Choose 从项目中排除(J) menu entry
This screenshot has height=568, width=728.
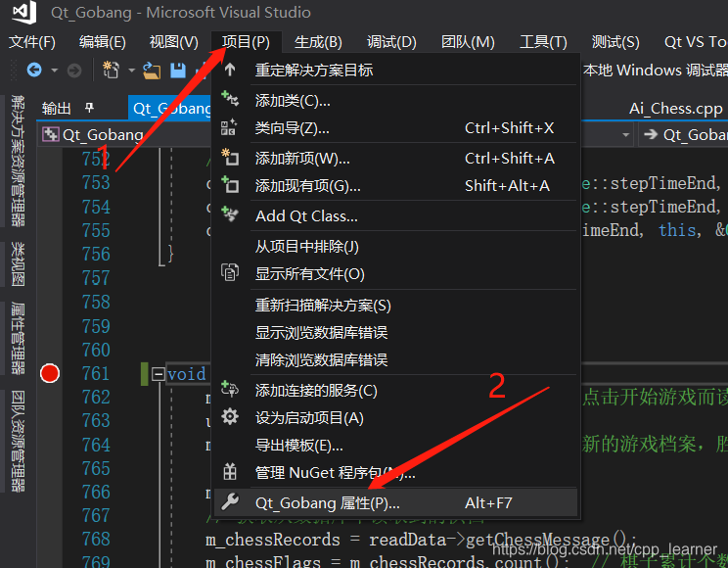click(x=394, y=247)
